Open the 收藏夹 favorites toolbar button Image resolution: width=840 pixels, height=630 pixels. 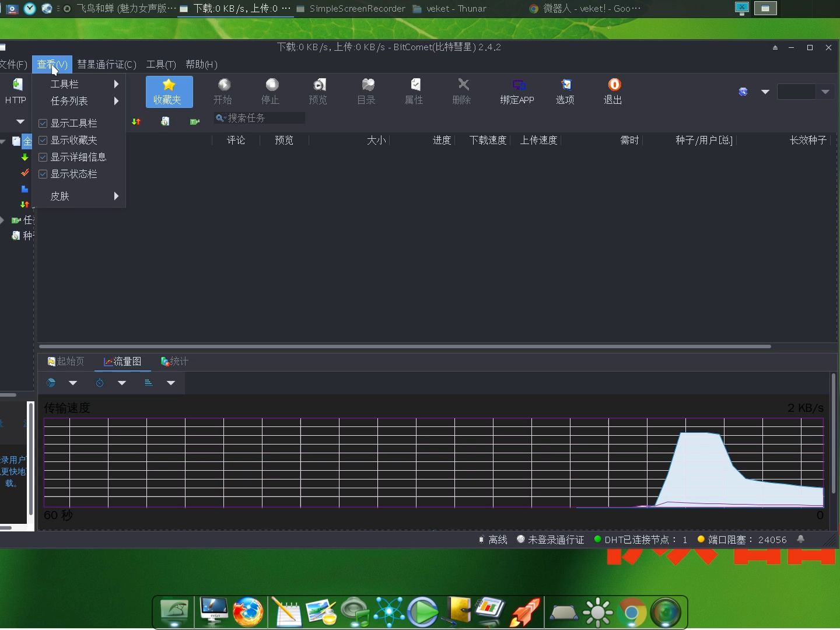click(x=169, y=92)
